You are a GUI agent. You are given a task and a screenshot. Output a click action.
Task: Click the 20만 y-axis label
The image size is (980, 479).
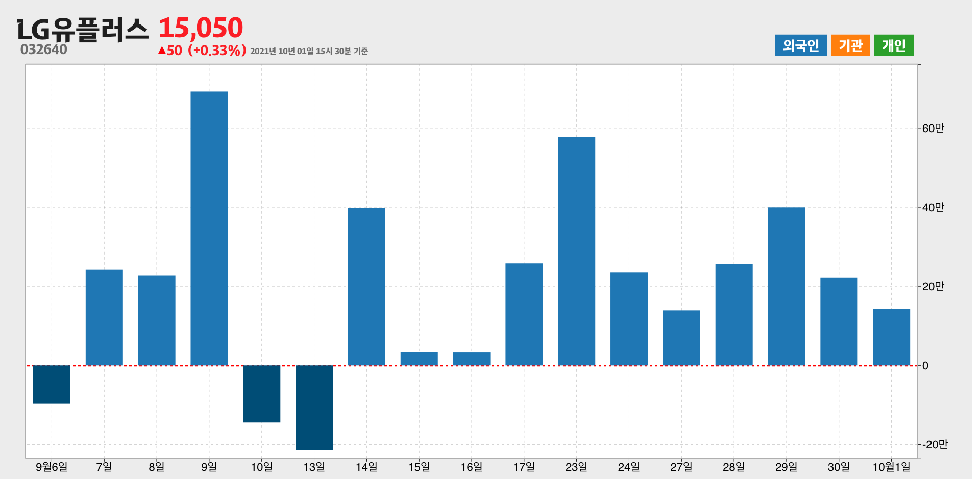click(x=933, y=287)
